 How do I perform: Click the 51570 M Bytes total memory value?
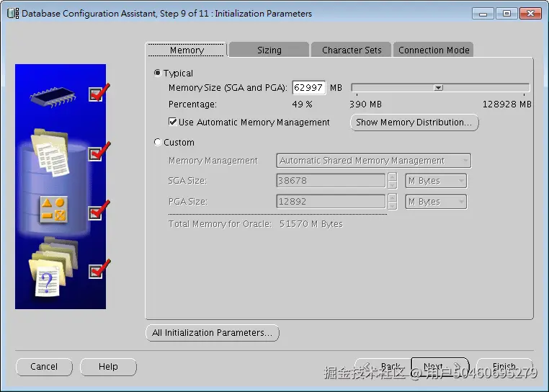[311, 224]
